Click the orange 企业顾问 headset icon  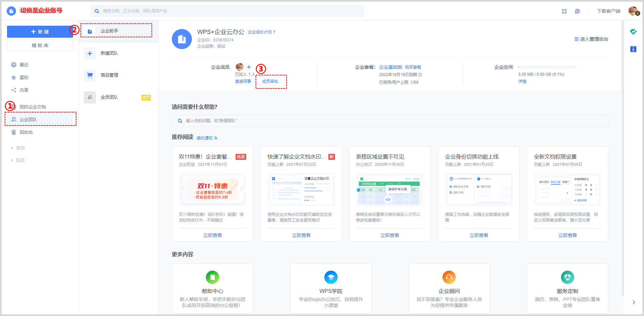click(449, 277)
